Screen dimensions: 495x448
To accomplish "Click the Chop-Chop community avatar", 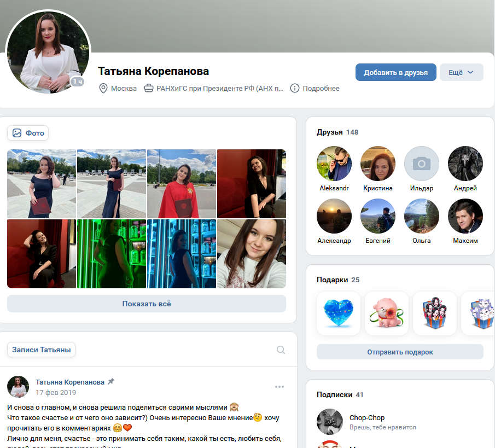I will point(330,422).
